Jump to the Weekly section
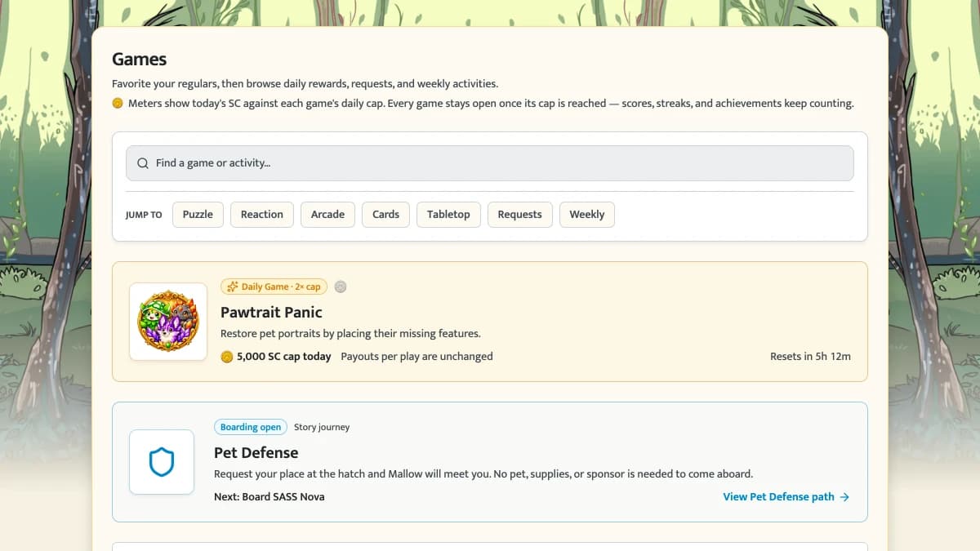Image resolution: width=980 pixels, height=551 pixels. pyautogui.click(x=586, y=215)
